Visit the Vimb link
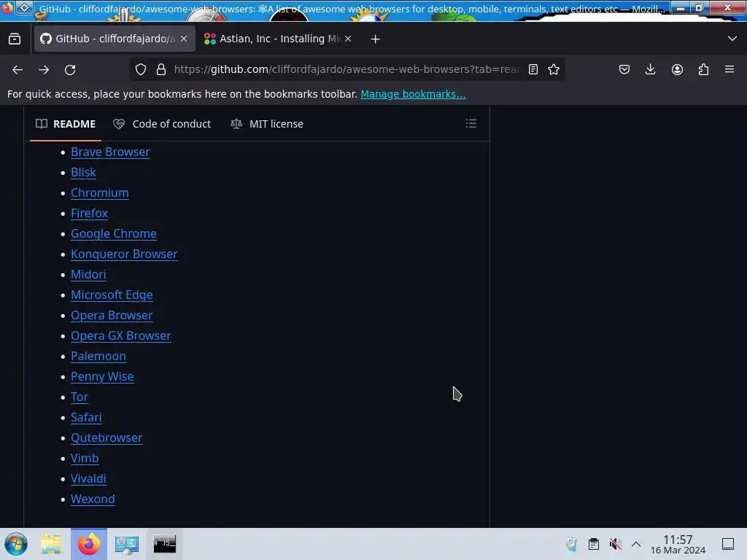 (85, 459)
